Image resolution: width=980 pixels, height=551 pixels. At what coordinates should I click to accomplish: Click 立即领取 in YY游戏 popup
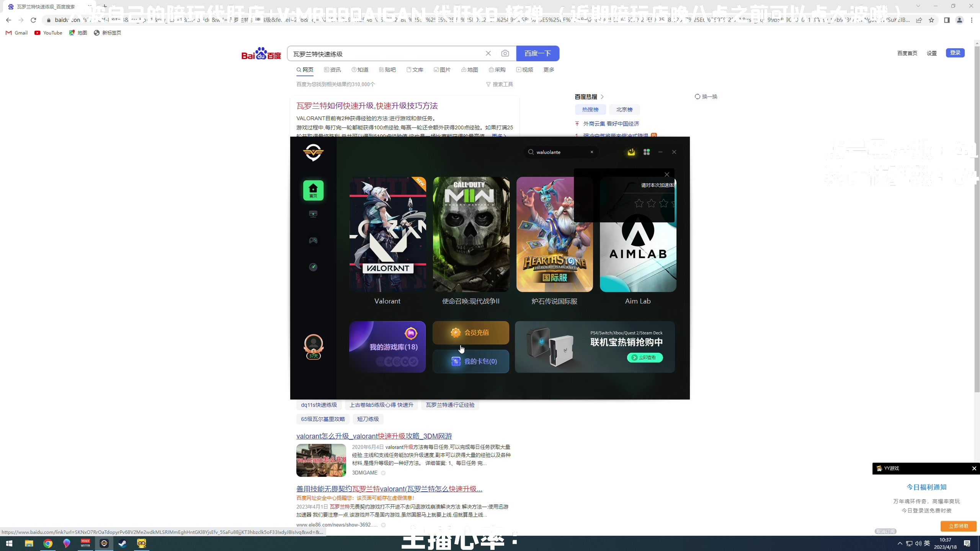pos(959,526)
